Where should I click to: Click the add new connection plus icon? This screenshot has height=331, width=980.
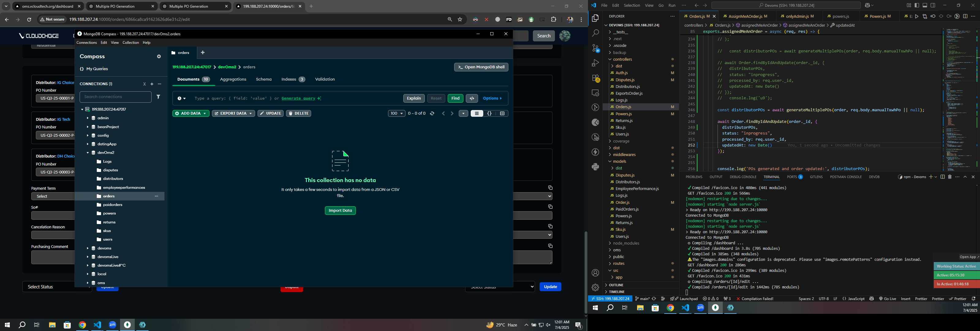tap(152, 84)
